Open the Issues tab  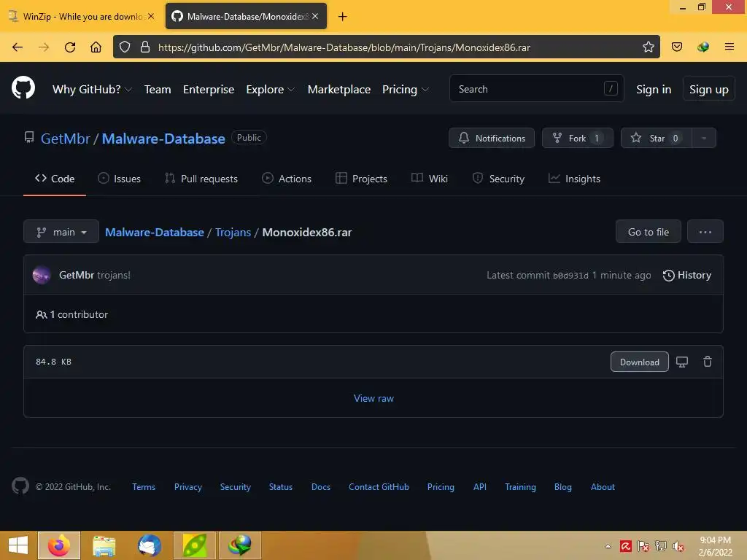pos(119,179)
